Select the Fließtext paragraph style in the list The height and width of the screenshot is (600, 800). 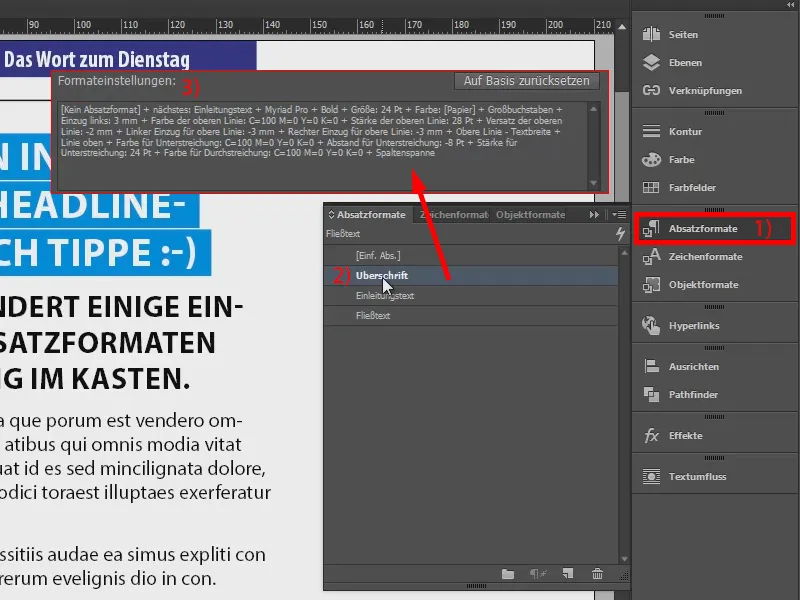(470, 315)
